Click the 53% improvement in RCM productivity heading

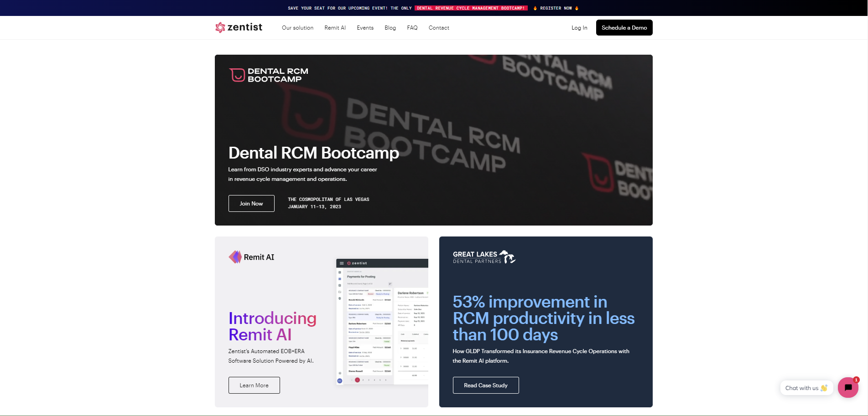(544, 318)
